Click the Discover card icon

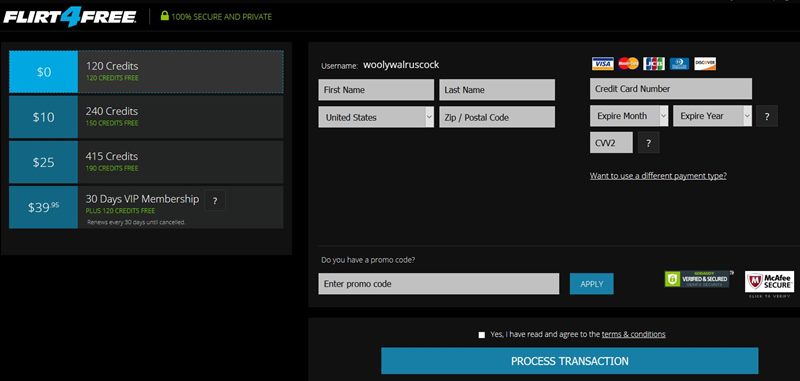pyautogui.click(x=705, y=63)
